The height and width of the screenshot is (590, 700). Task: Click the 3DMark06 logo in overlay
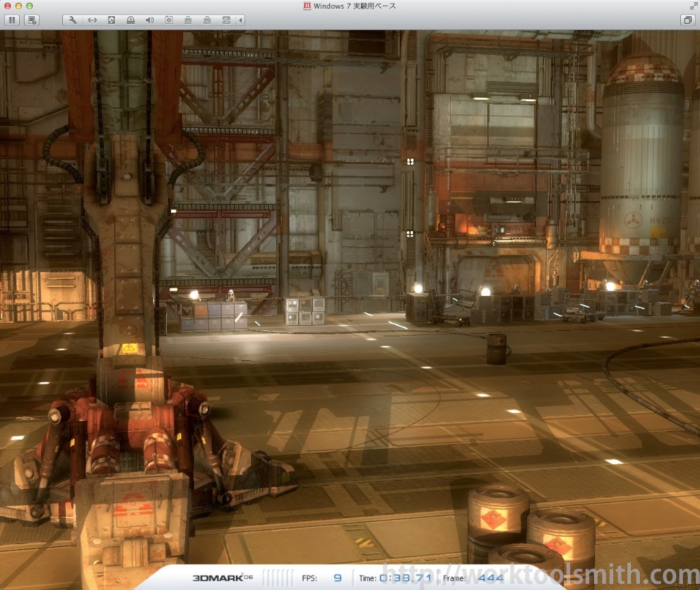pos(223,578)
